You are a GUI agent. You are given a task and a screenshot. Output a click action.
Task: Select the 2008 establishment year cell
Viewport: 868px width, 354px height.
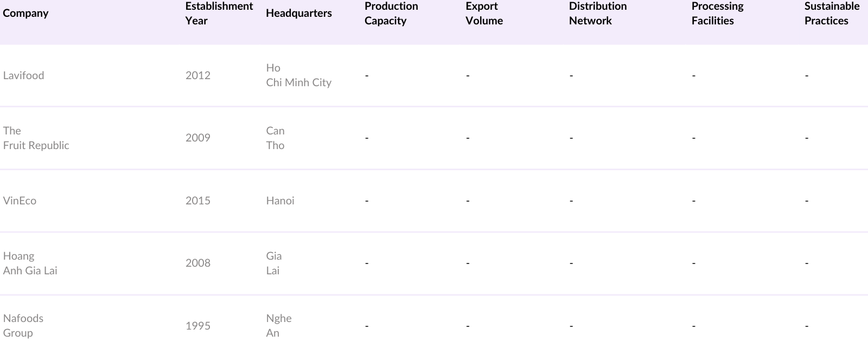pos(197,263)
